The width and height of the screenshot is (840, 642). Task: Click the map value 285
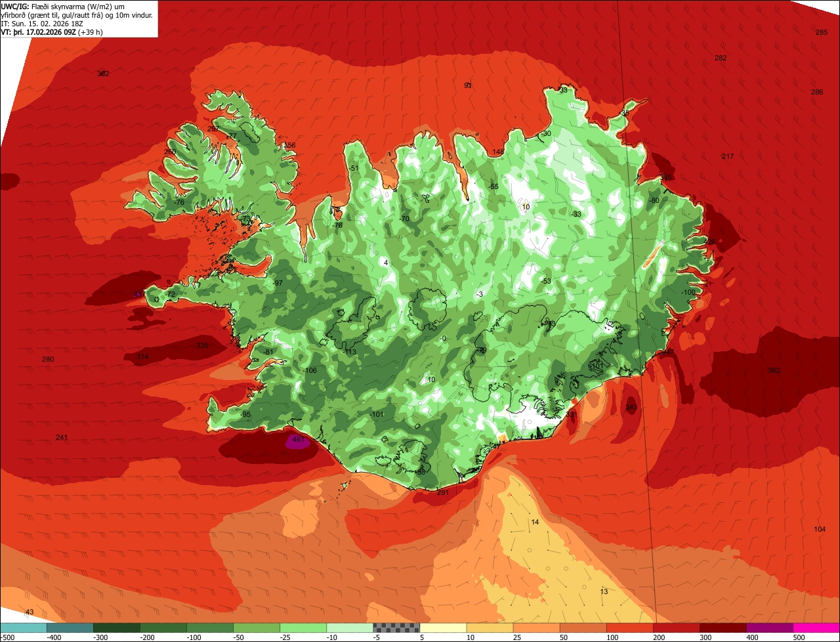(x=822, y=32)
